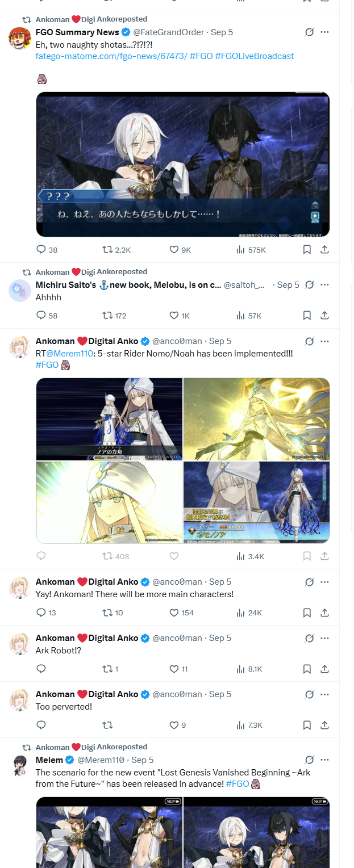Expand more menu on "Too perverted!" tweet
The height and width of the screenshot is (868, 354).
point(325,694)
